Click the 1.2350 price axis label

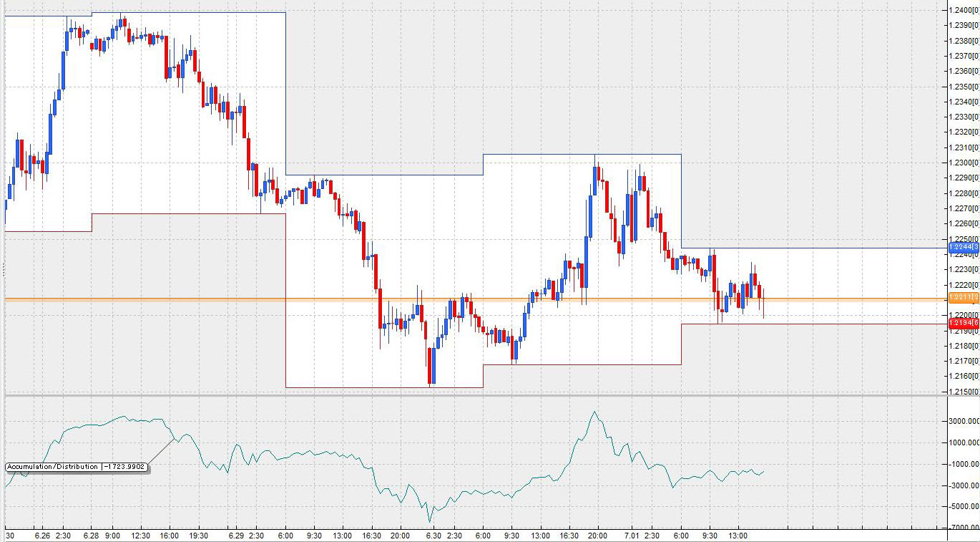point(964,87)
